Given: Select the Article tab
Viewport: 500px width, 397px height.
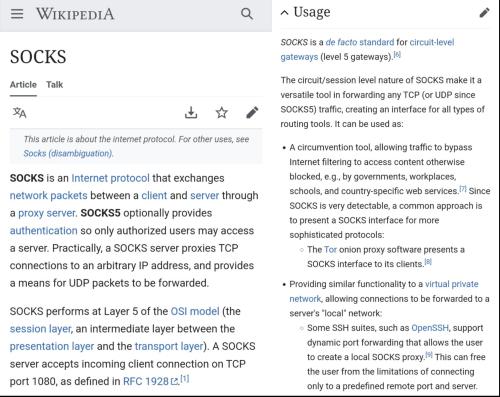Looking at the screenshot, I should (x=23, y=85).
